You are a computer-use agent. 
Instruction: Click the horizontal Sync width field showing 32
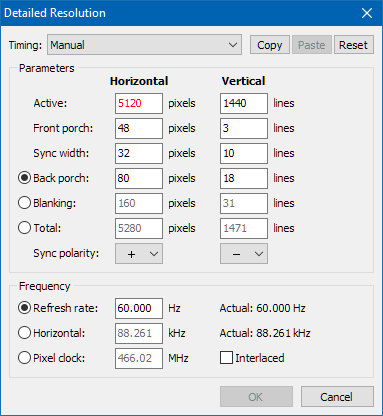point(139,153)
